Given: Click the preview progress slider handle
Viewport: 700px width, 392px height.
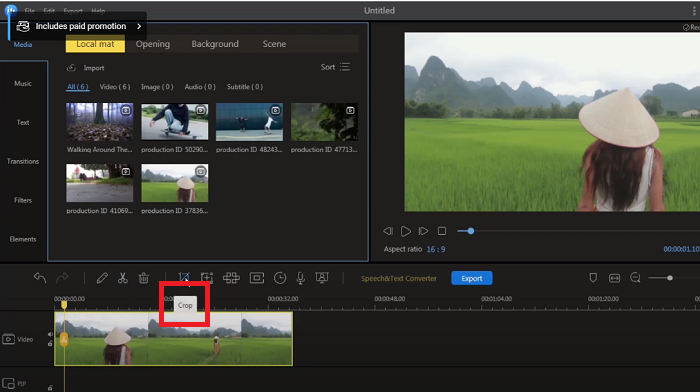Looking at the screenshot, I should 471,231.
